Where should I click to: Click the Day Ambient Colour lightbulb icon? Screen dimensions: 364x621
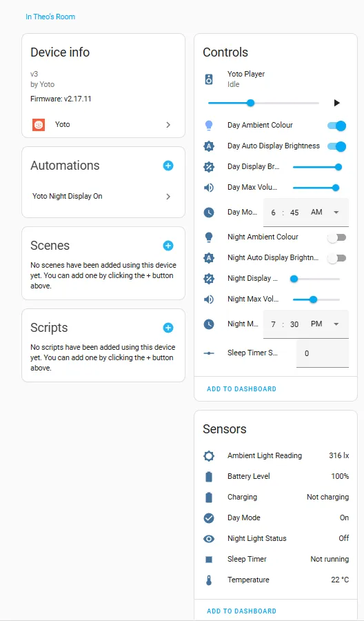tap(209, 126)
